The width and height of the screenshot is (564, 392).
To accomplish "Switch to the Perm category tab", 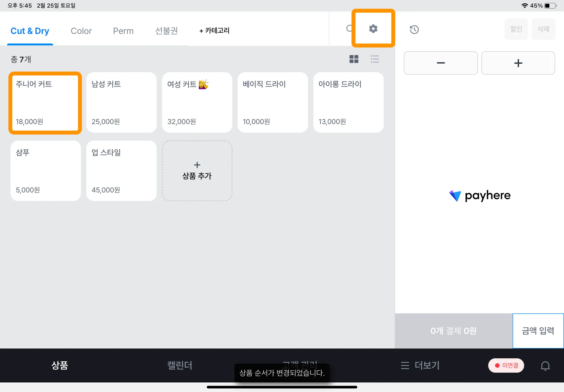I will (123, 31).
